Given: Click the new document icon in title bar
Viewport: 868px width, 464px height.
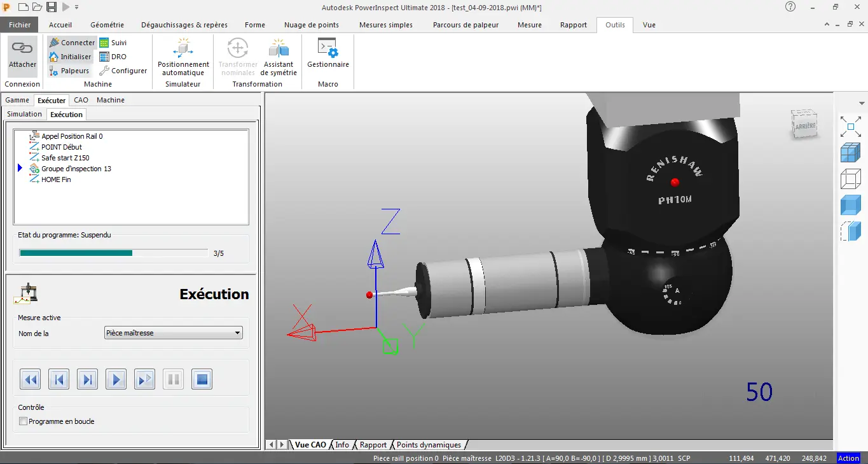Looking at the screenshot, I should coord(24,7).
